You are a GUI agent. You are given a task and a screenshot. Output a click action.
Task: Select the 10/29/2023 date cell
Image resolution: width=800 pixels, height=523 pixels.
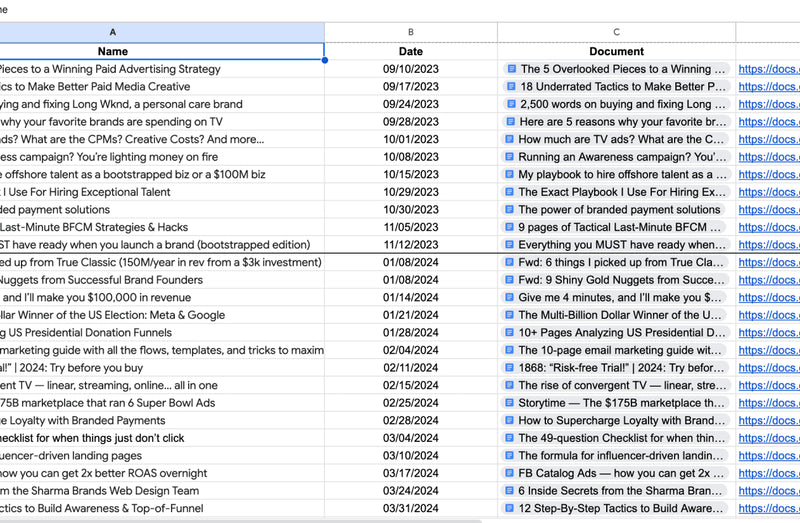click(x=410, y=192)
